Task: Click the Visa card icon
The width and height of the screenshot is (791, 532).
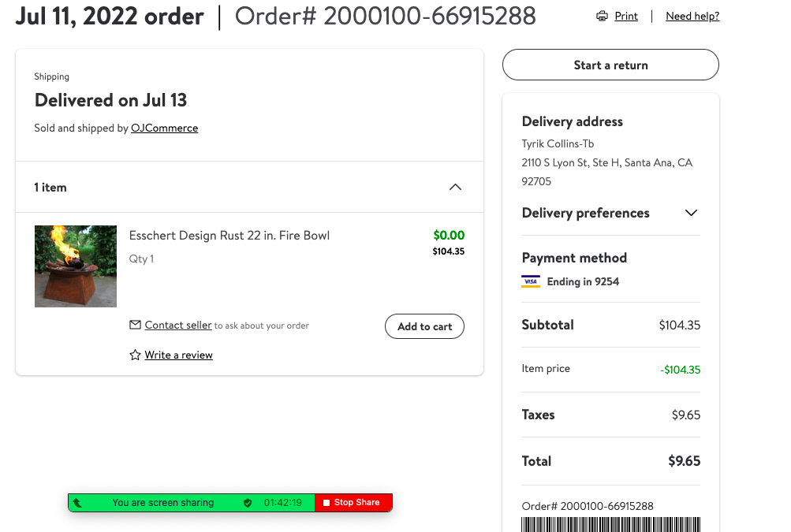Action: point(531,281)
